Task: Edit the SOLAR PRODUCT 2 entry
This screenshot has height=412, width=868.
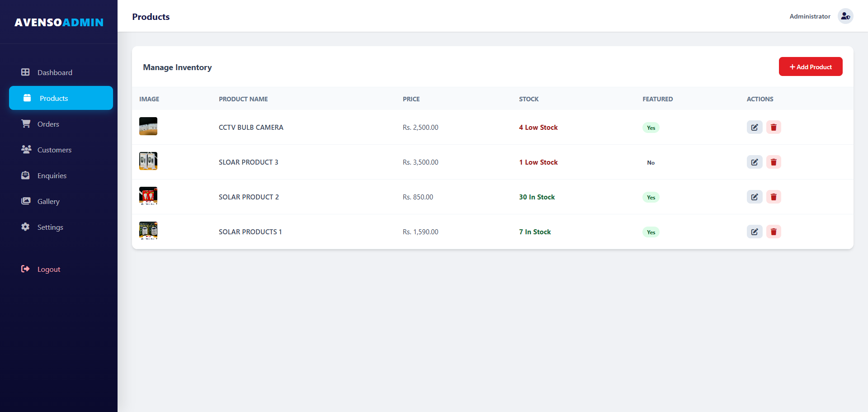Action: coord(755,197)
